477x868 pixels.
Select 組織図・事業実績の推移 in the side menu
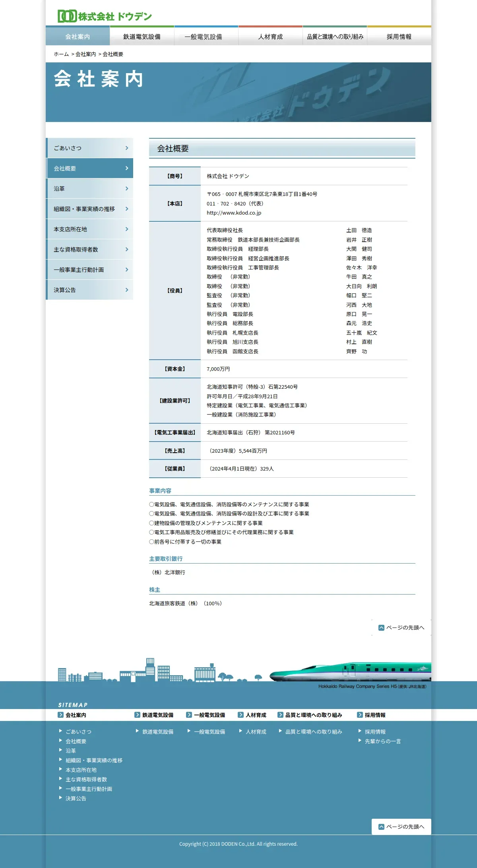(89, 209)
